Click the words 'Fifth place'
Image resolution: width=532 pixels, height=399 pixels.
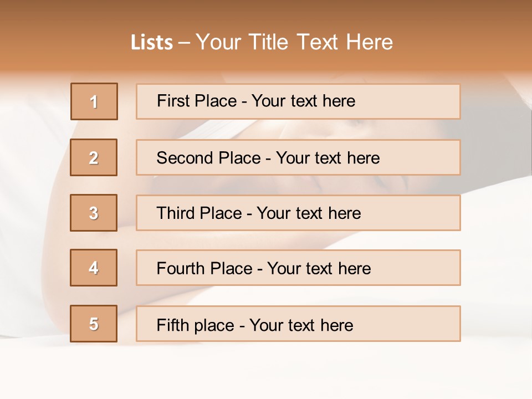[x=195, y=325]
